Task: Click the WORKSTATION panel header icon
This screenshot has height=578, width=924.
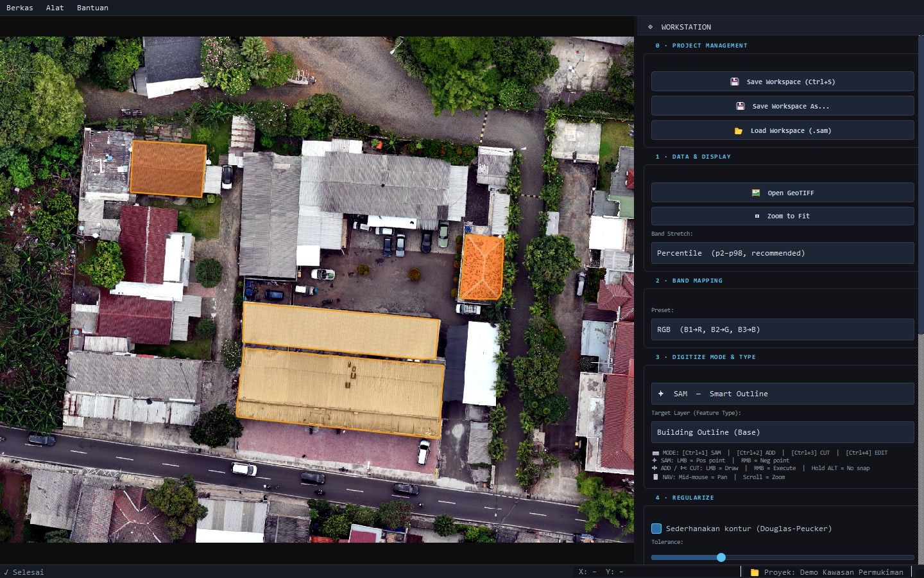Action: (x=650, y=27)
